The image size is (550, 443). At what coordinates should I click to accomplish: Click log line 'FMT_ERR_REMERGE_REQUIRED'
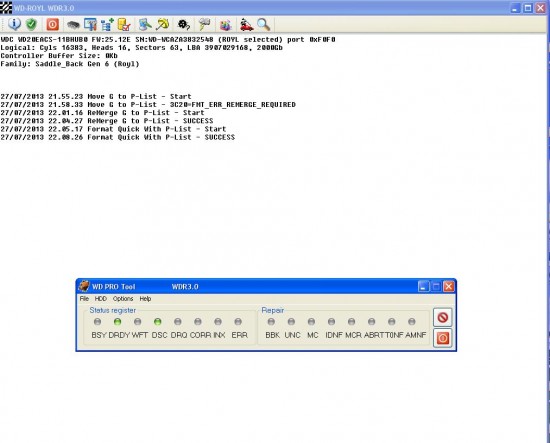tap(148, 105)
